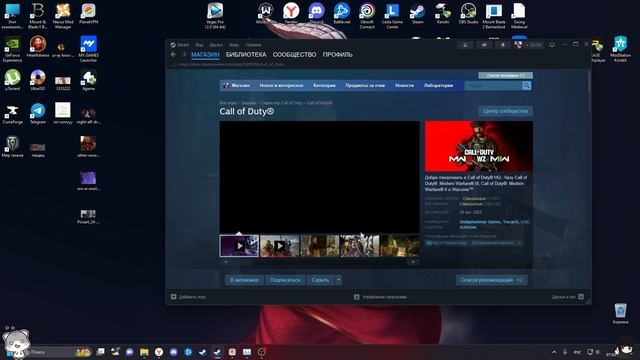Launch the OBS Studio desktop icon

(468, 13)
